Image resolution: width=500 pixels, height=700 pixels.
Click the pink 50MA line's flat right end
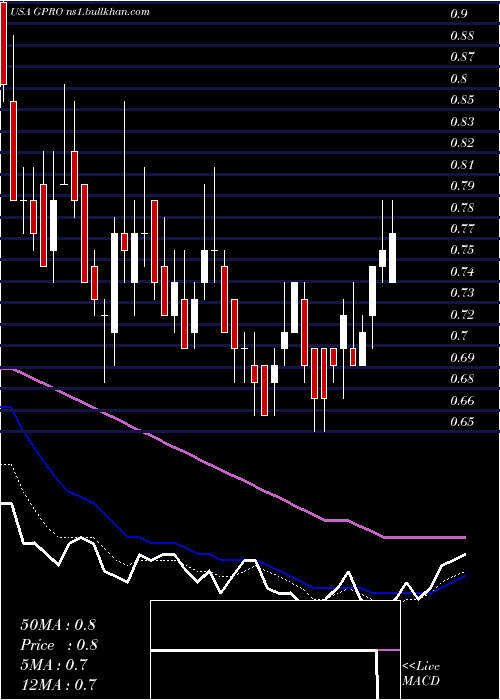point(424,538)
